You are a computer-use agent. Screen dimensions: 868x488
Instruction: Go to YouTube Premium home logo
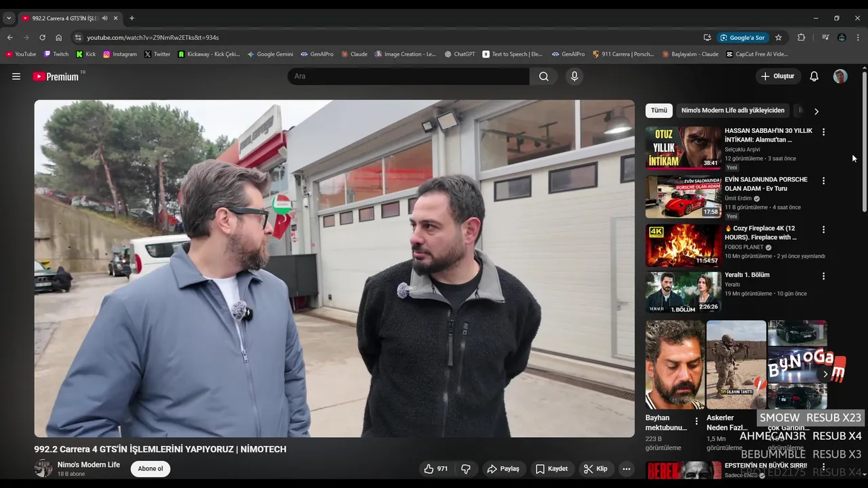click(x=57, y=77)
